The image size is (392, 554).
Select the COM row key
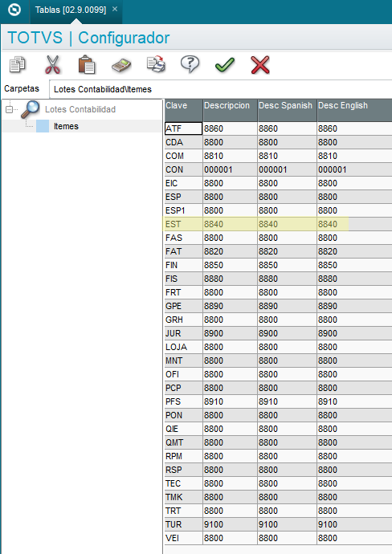pos(183,156)
